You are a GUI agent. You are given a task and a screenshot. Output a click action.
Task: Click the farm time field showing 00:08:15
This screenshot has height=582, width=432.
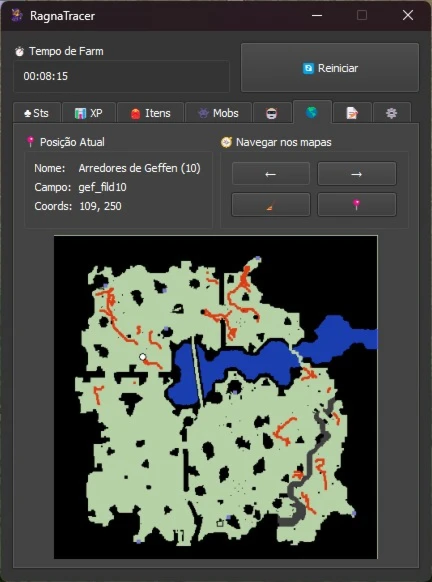(121, 76)
